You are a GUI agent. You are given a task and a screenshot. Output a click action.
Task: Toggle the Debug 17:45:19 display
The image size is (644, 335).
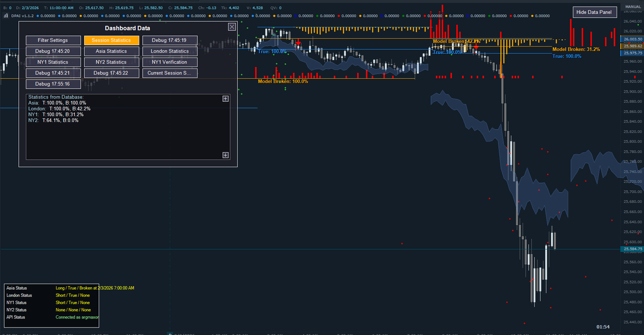[x=170, y=40]
